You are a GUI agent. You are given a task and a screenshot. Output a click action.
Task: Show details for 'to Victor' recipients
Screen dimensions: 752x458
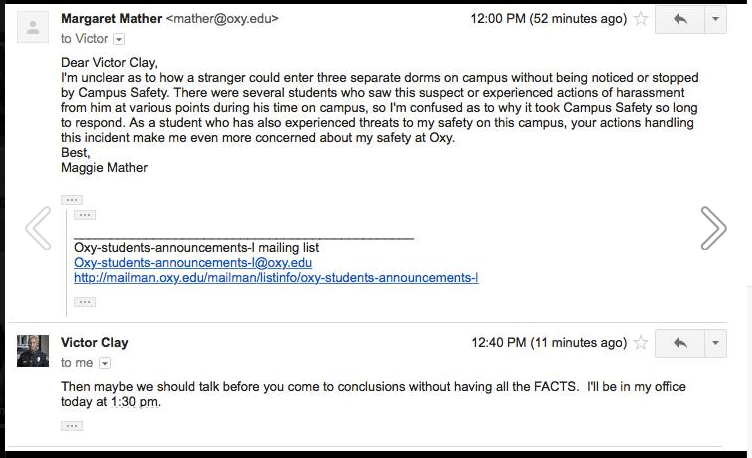119,39
